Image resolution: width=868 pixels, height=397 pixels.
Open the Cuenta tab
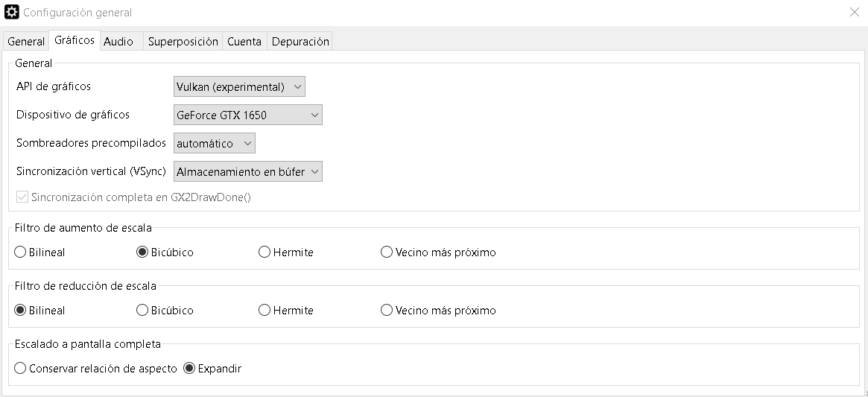point(244,42)
